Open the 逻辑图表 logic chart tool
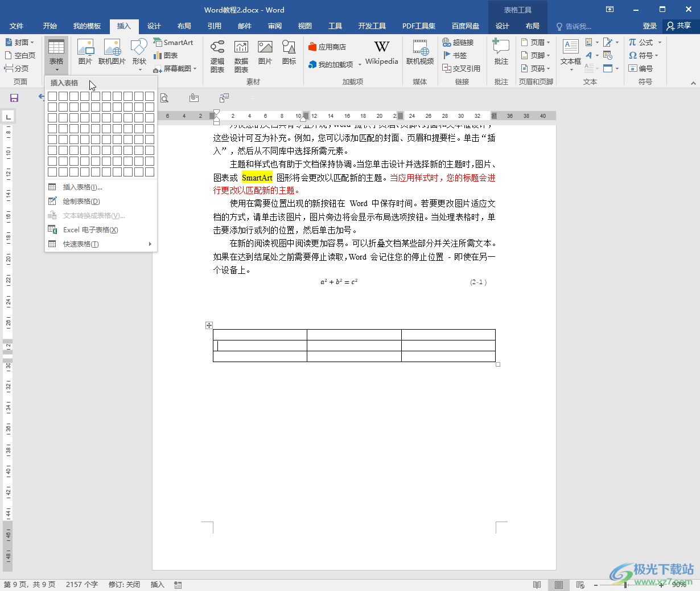 217,56
